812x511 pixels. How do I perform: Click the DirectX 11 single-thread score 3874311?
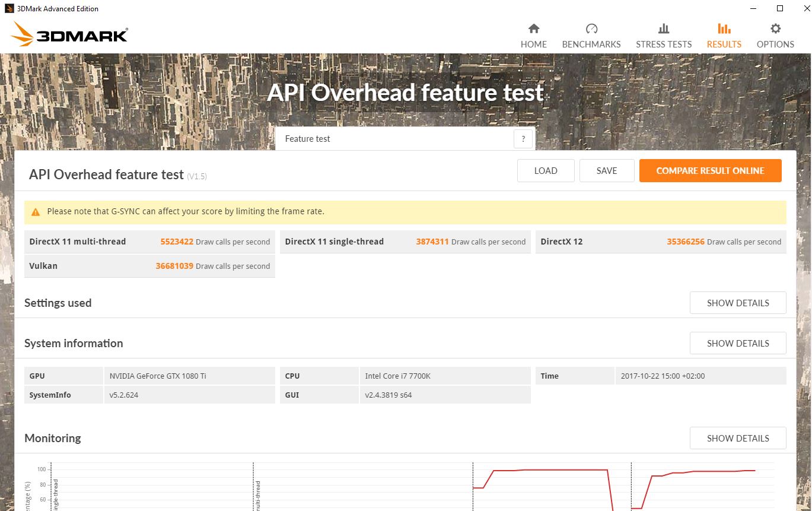pos(432,242)
